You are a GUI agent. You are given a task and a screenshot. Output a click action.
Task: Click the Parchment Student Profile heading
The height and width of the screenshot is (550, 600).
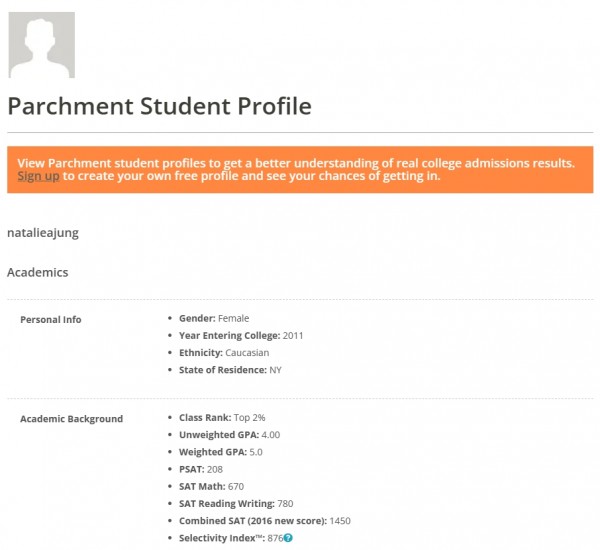tap(160, 106)
